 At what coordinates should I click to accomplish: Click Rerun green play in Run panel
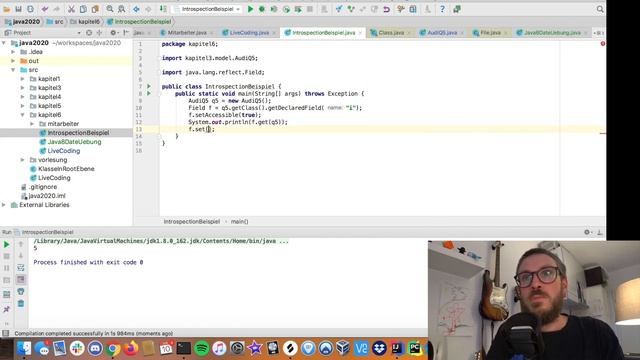(7, 244)
